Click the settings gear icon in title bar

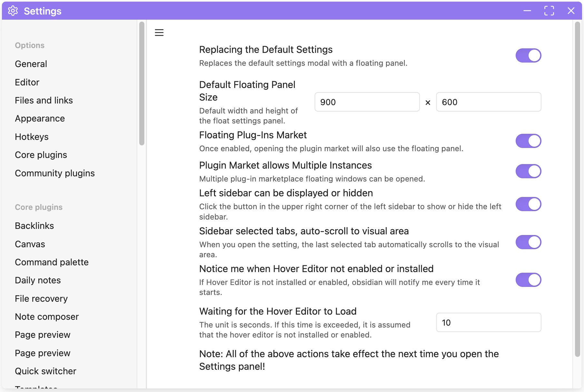click(13, 11)
